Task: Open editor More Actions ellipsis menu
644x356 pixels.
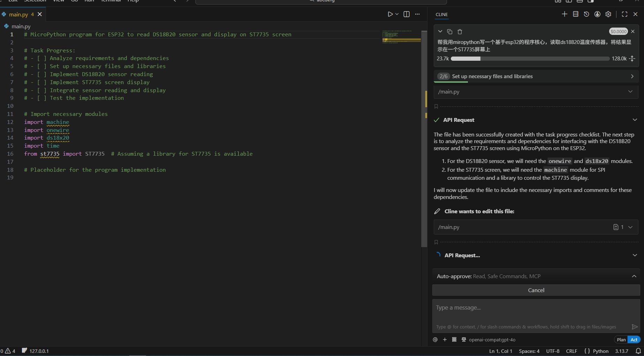Action: pyautogui.click(x=417, y=14)
